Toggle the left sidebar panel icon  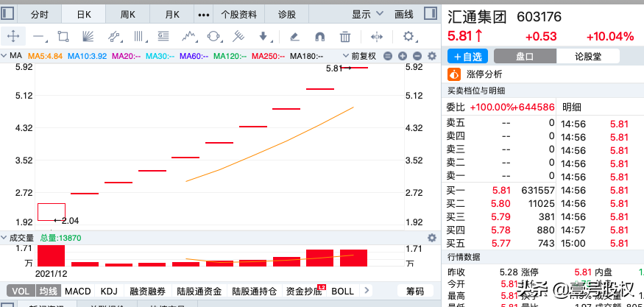pos(7,14)
